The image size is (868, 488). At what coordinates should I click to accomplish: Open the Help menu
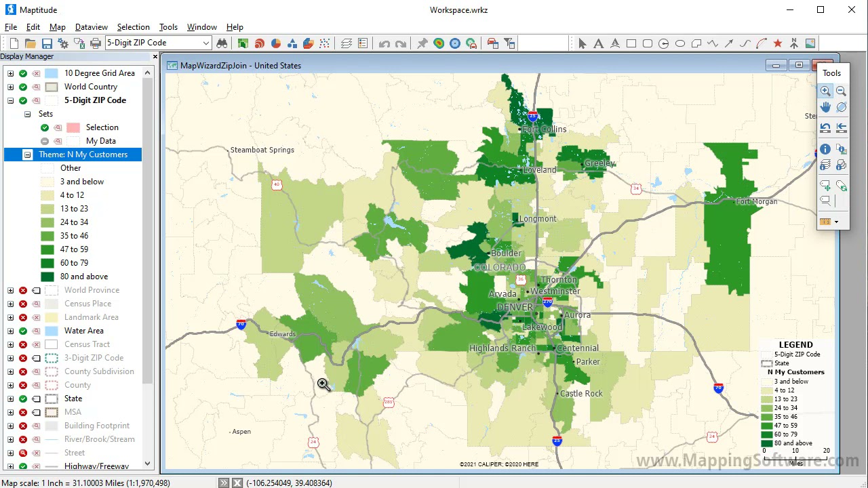click(x=235, y=27)
